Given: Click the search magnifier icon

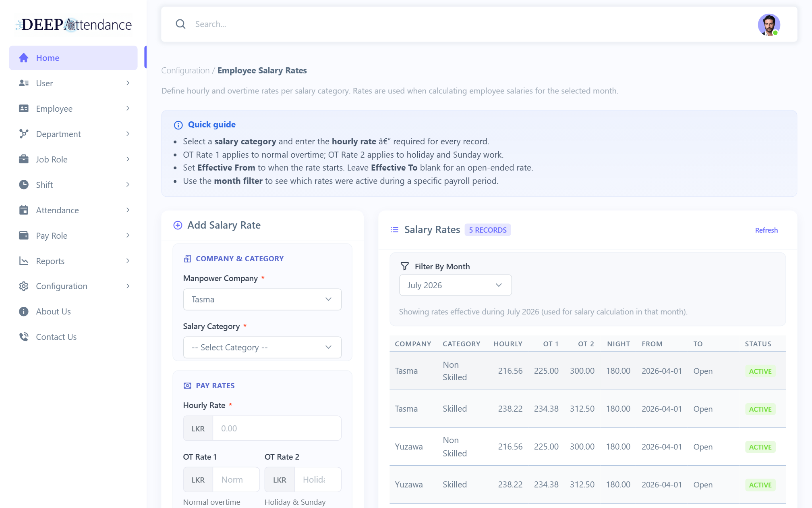Looking at the screenshot, I should tap(180, 24).
